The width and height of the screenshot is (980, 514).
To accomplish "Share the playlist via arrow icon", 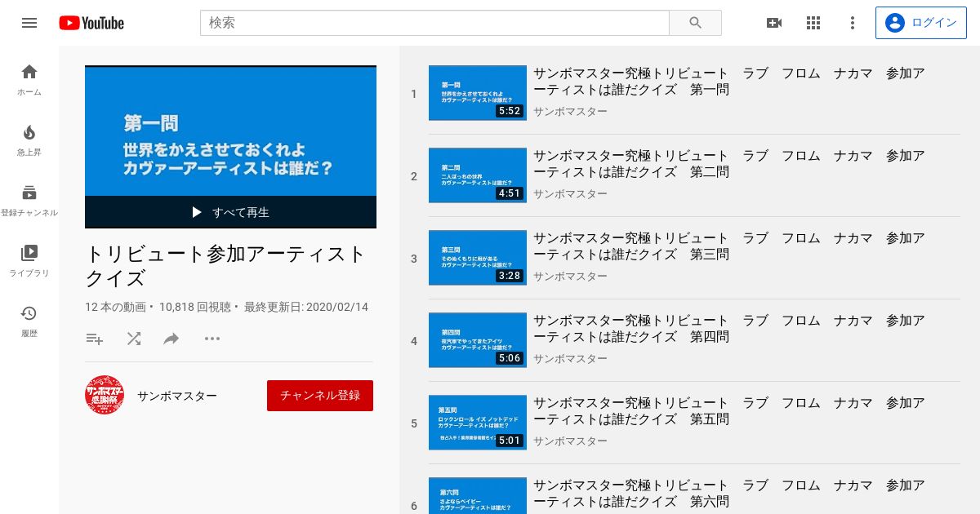I will point(171,339).
